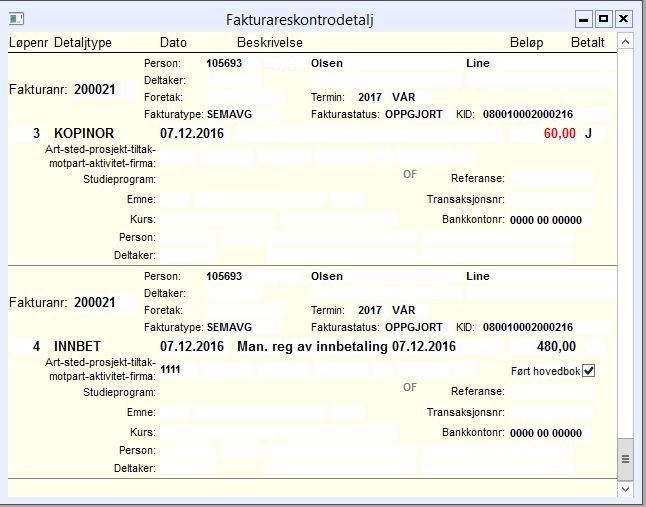
Task: Click the Løpenr column header
Action: 28,42
